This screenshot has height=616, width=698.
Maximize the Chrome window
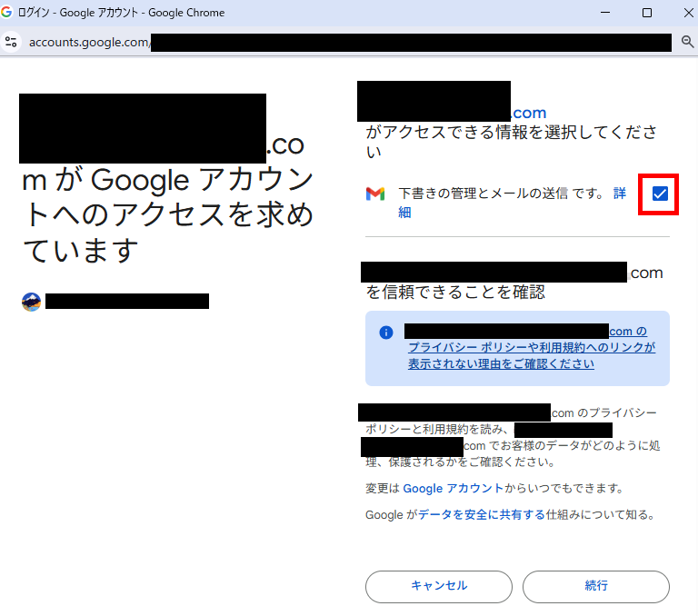click(647, 13)
